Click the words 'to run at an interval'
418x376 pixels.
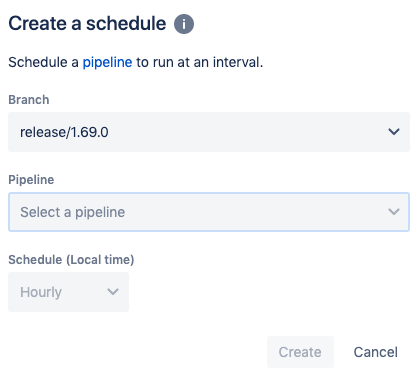200,62
